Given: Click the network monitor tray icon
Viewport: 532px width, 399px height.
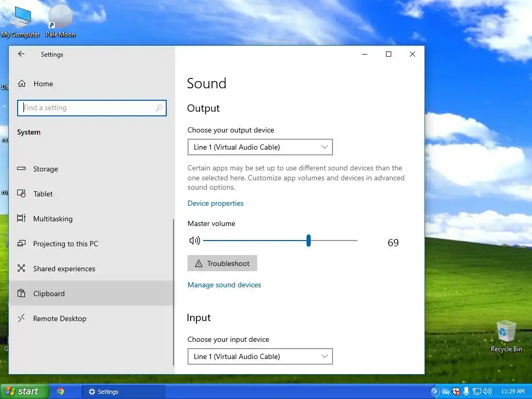Looking at the screenshot, I should [477, 392].
